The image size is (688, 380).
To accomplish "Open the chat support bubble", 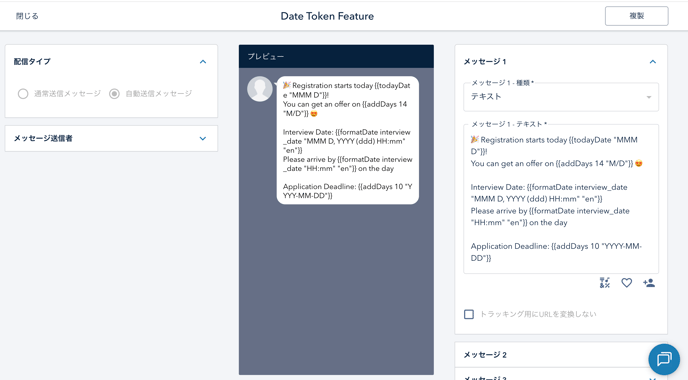I will click(x=664, y=359).
